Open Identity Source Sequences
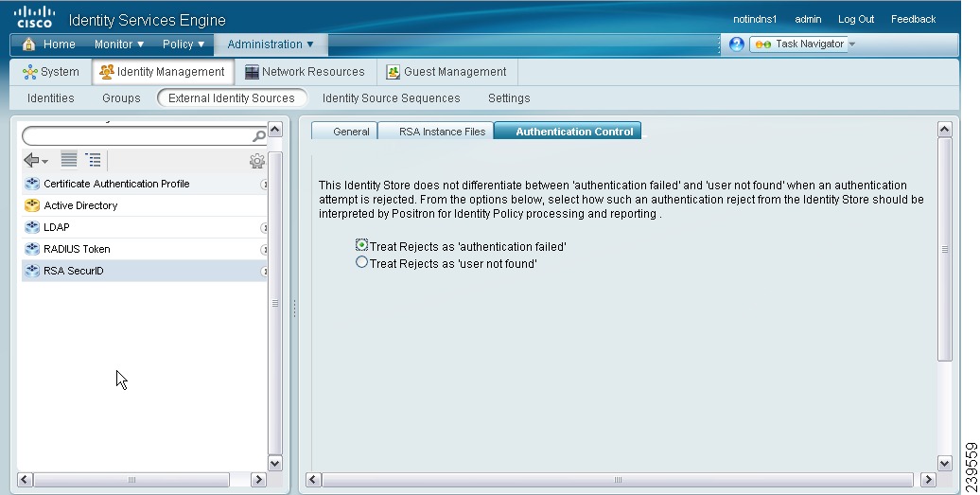Screen dimensions: 980x495 [x=392, y=98]
